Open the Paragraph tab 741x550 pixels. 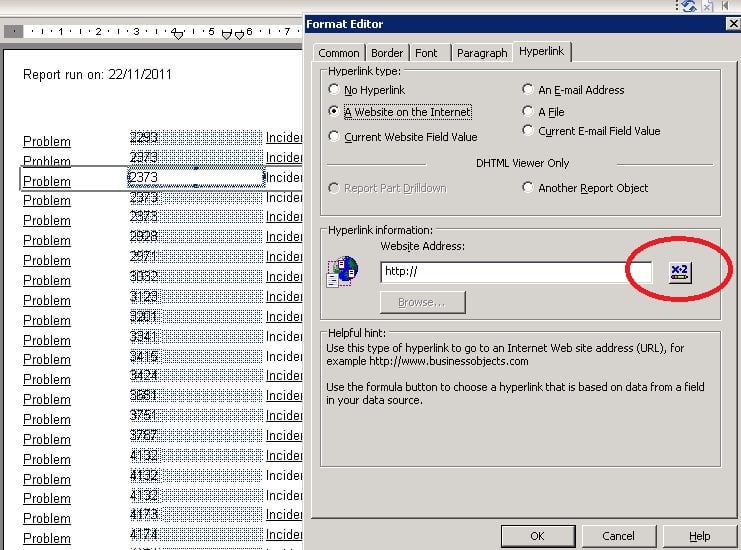481,53
